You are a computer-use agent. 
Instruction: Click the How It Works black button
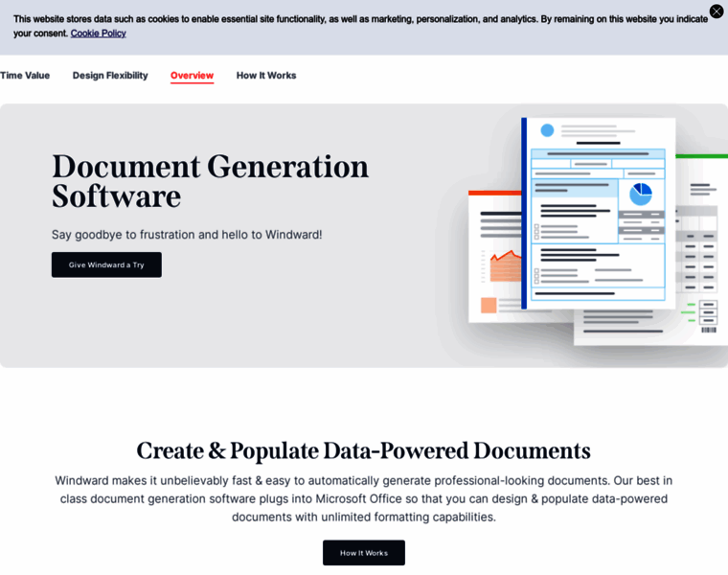pos(364,553)
